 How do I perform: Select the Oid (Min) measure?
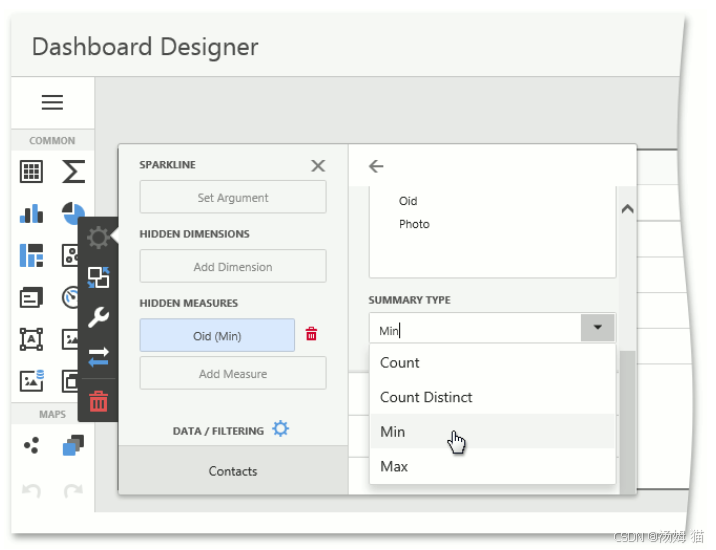point(217,336)
